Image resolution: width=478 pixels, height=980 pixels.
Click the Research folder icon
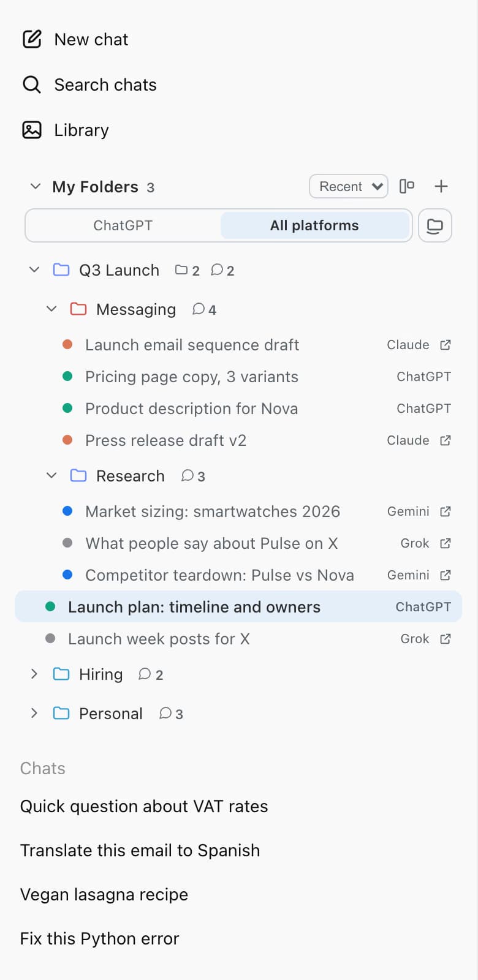[78, 475]
